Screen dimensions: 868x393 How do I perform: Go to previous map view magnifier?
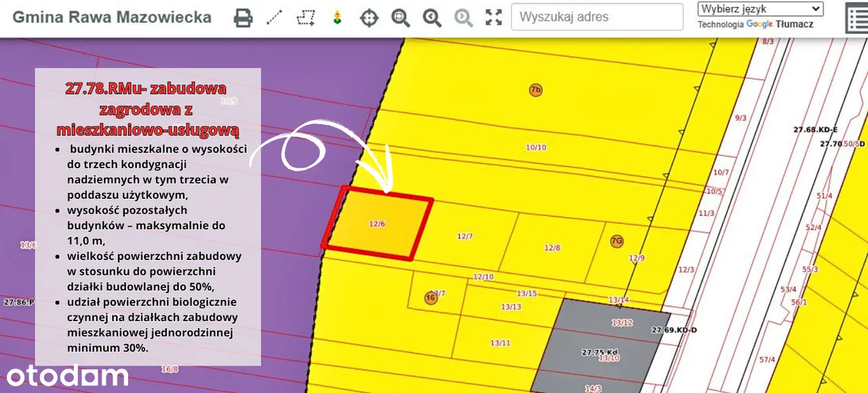coord(432,18)
